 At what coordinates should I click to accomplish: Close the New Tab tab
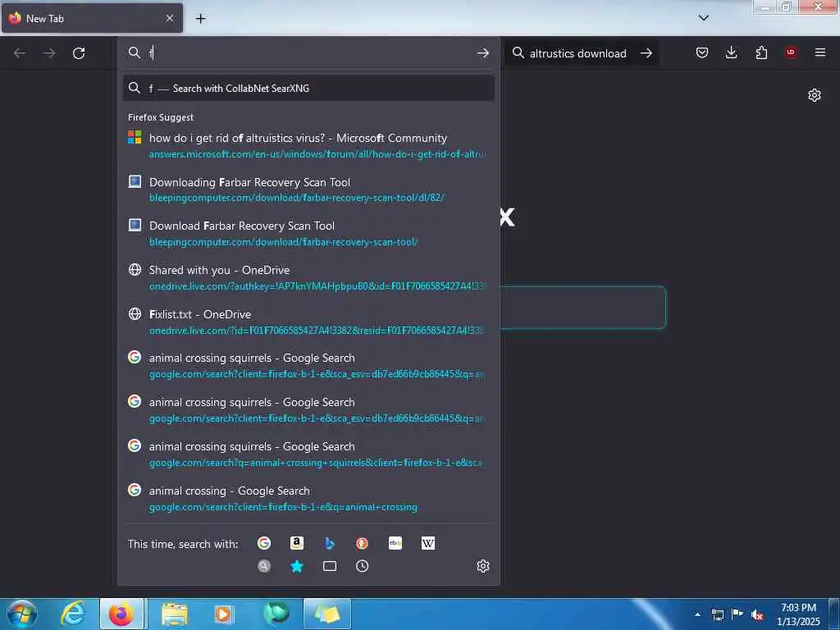click(x=170, y=18)
